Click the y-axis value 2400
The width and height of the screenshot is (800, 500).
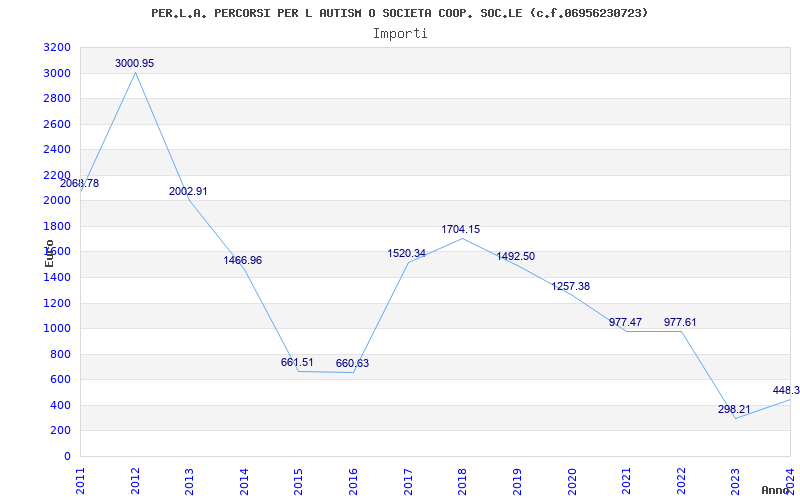tap(58, 149)
